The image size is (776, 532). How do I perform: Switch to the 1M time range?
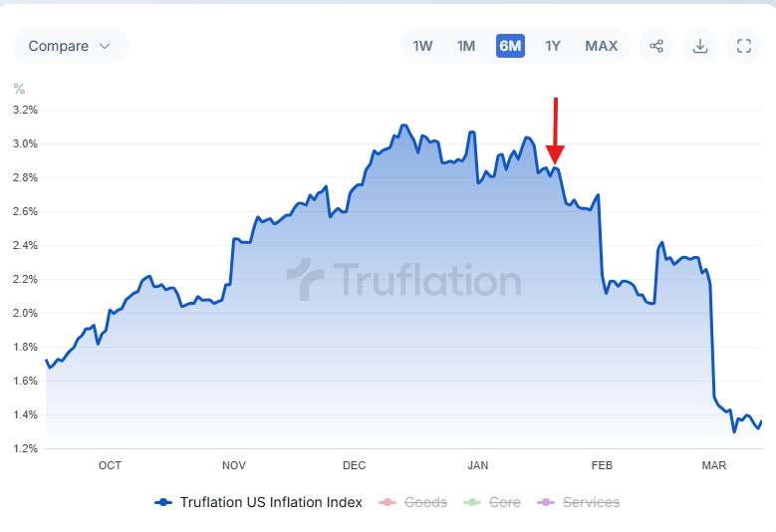tap(466, 46)
